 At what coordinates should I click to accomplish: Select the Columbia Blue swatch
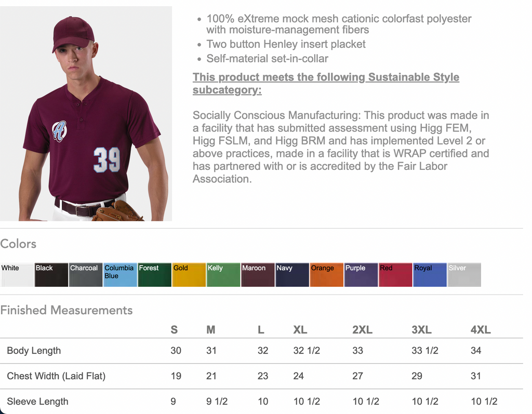[x=120, y=275]
